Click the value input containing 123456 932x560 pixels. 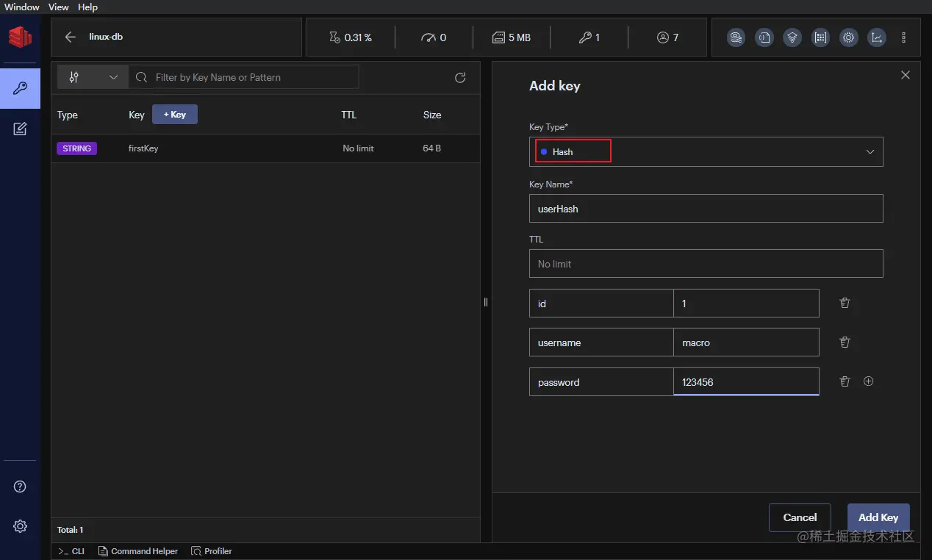(746, 382)
